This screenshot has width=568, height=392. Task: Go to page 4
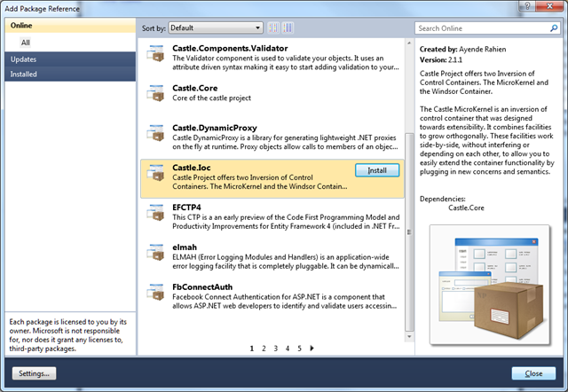point(288,349)
